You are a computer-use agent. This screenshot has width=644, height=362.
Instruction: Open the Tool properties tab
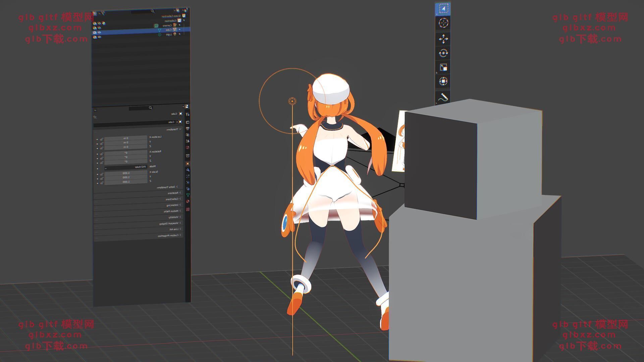(x=187, y=114)
